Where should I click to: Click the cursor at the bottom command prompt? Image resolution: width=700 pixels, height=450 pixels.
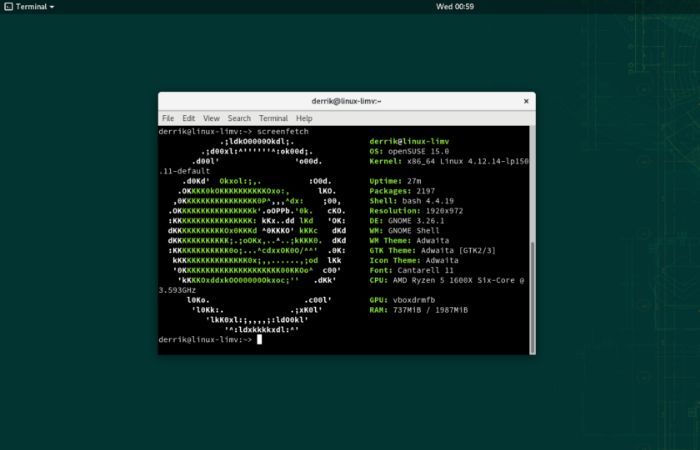click(259, 340)
